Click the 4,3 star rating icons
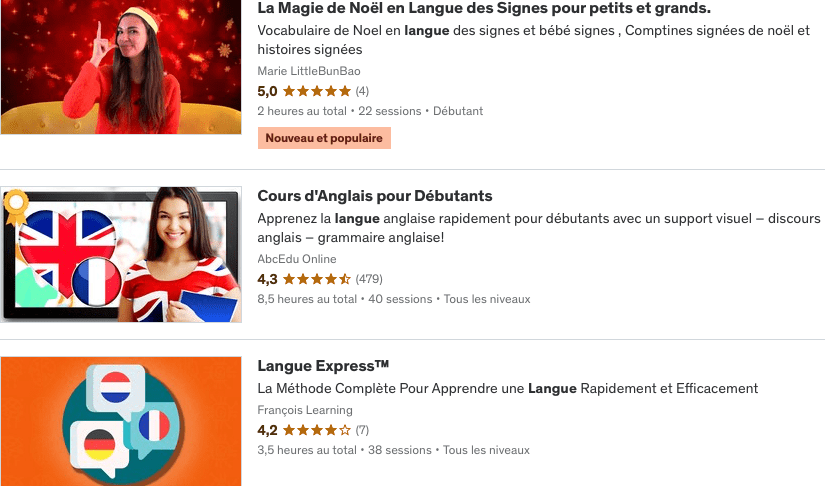Viewport: 825px width, 486px height. pyautogui.click(x=317, y=279)
